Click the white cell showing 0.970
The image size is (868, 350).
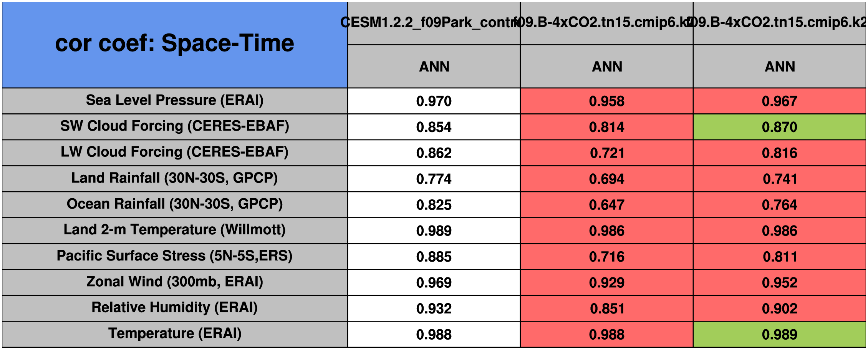[x=434, y=101]
